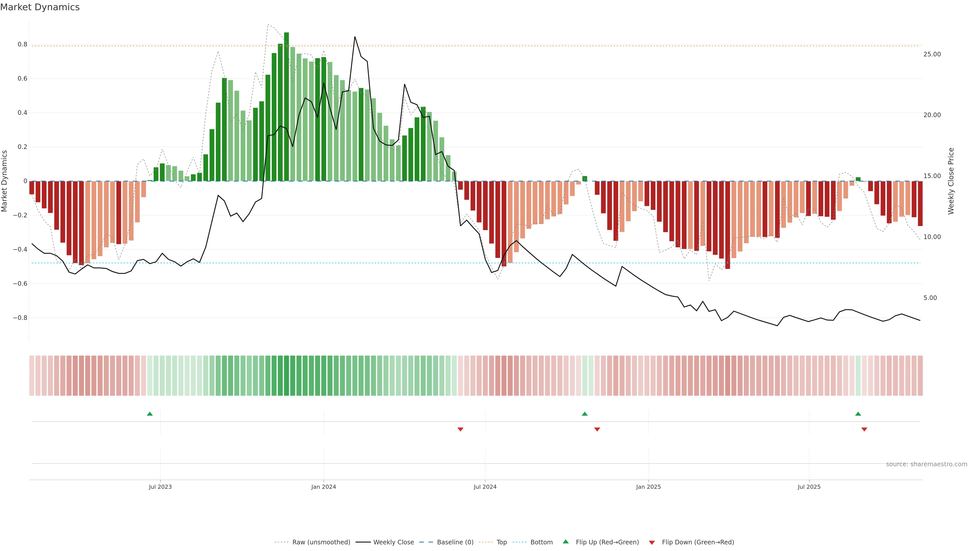Click the Jan 2024 x-axis label
This screenshot has height=551, width=980.
pos(323,487)
